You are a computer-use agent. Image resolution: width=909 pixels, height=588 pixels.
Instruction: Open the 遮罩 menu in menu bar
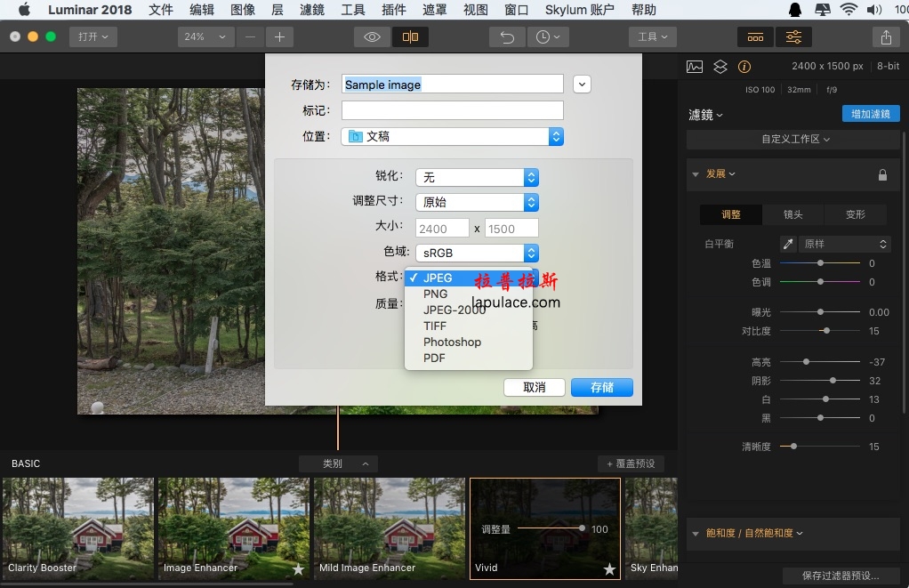click(434, 10)
